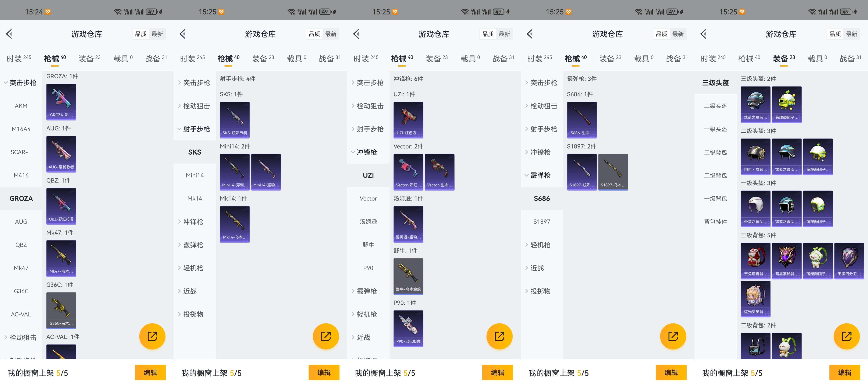Click 编辑 button on the S686 screen

(671, 372)
